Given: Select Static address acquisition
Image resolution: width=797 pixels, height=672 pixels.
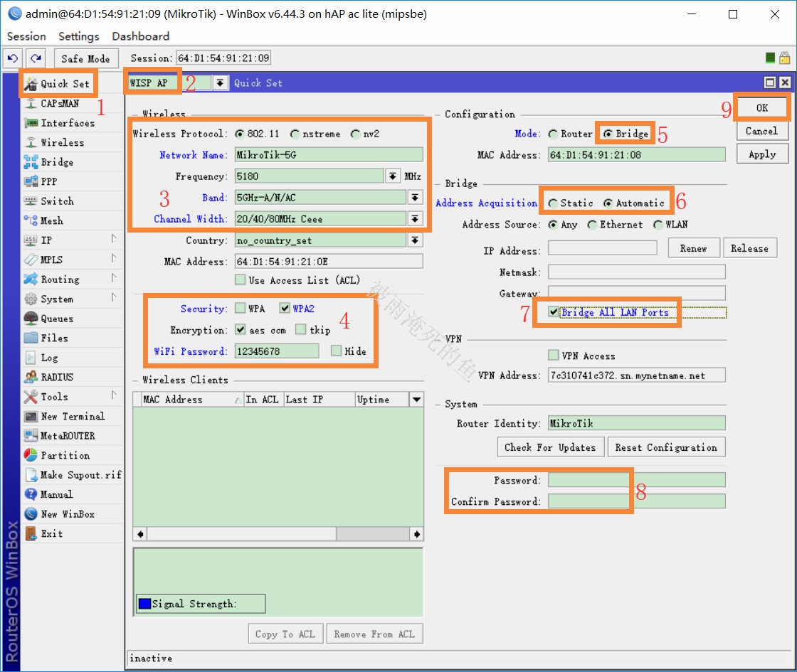Looking at the screenshot, I should (x=553, y=203).
